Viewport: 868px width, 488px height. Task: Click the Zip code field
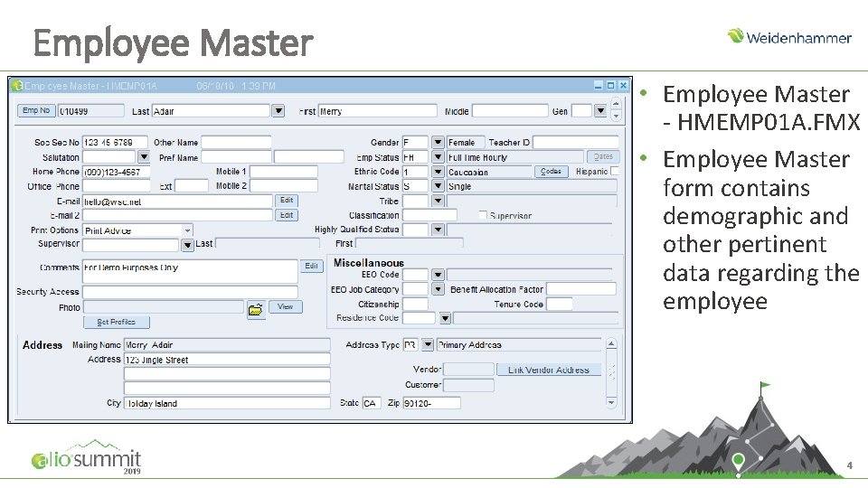(x=432, y=403)
